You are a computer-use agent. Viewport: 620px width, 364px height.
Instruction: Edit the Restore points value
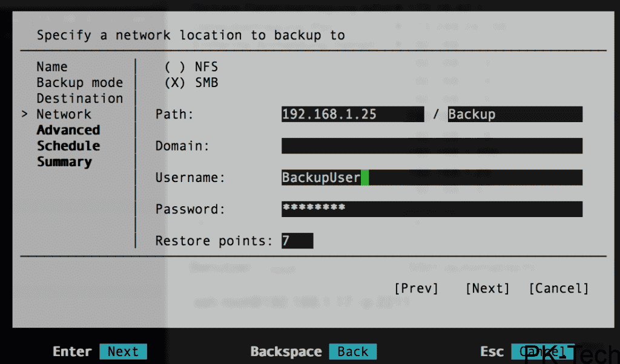297,241
